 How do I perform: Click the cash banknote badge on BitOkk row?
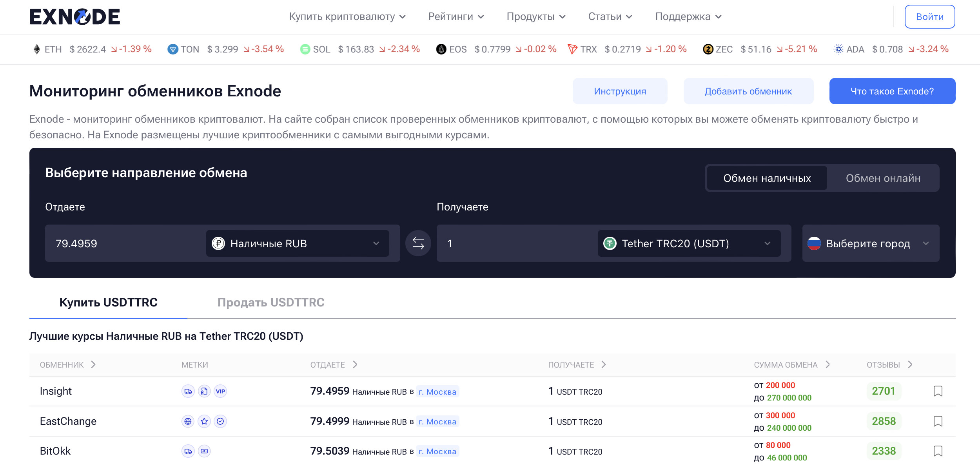(204, 451)
